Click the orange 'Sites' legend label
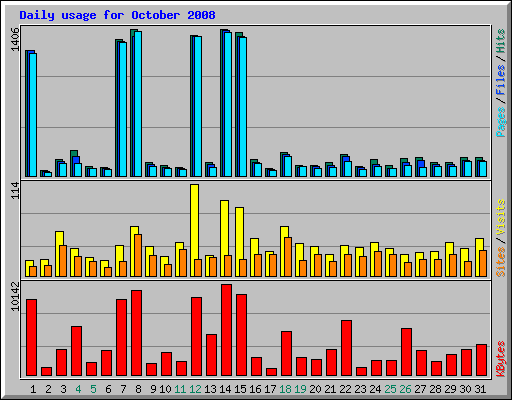 [x=500, y=262]
